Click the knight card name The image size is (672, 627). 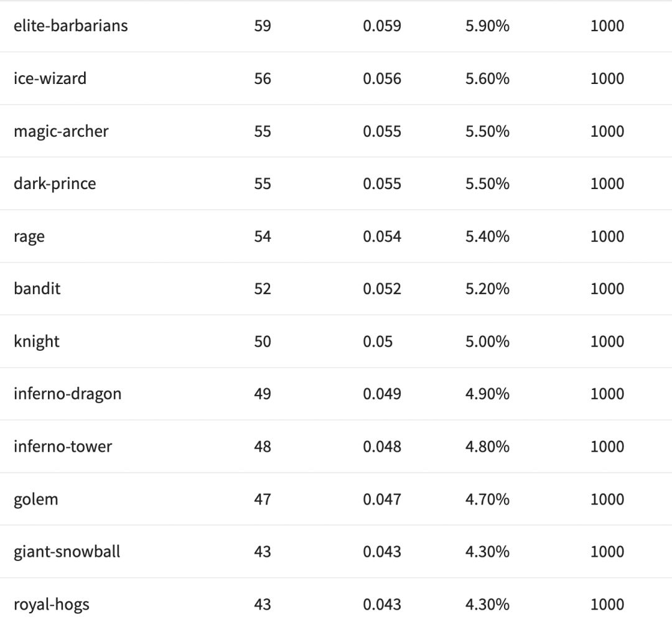(x=37, y=341)
